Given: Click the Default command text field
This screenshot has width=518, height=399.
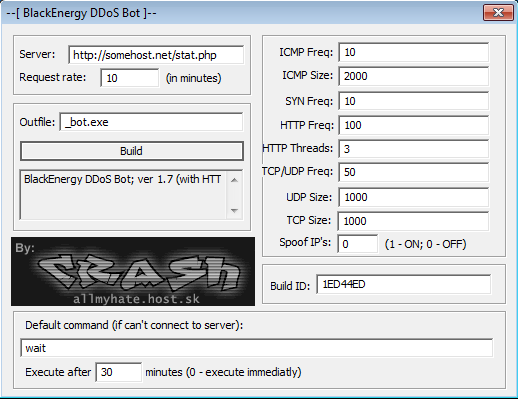Looking at the screenshot, I should point(256,348).
